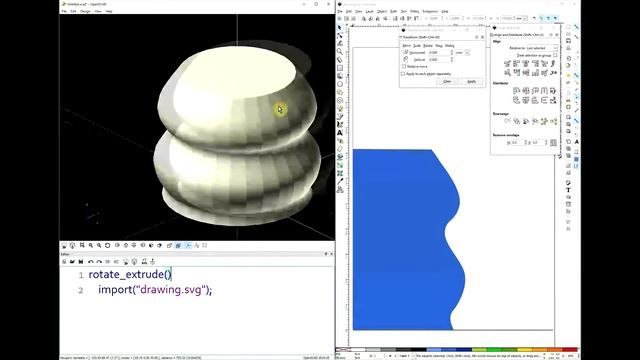Screen dimensions: 640x360
Task: Open File menu in OpenSCAD
Action: pos(64,11)
